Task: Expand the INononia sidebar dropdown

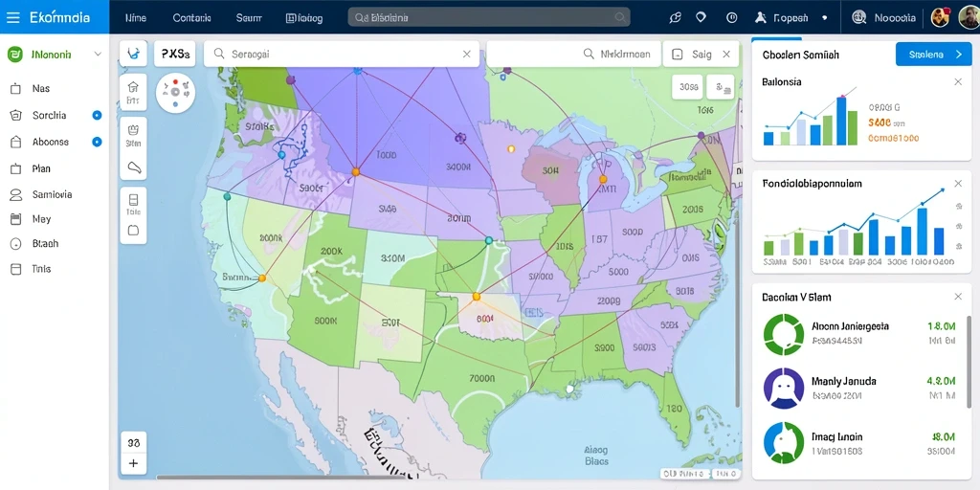Action: click(98, 55)
